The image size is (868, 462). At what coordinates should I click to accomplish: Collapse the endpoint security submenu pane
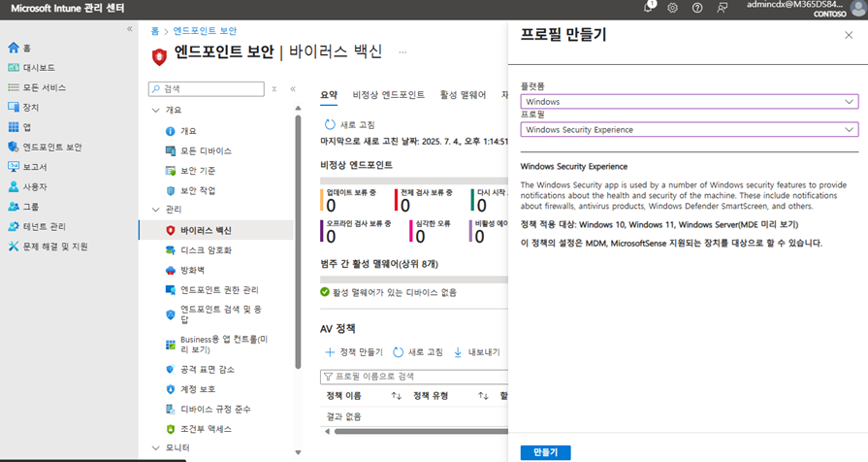point(293,88)
